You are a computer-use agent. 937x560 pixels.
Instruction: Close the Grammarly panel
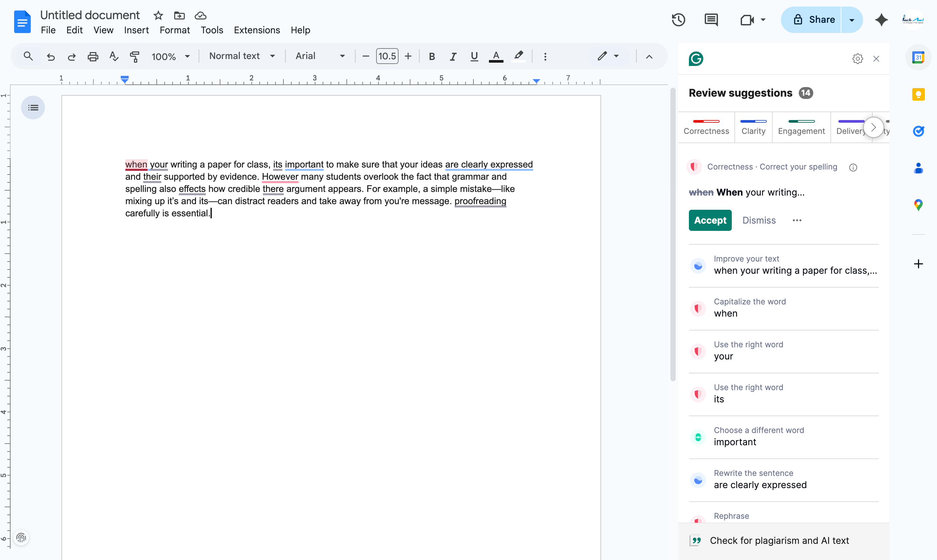click(876, 58)
